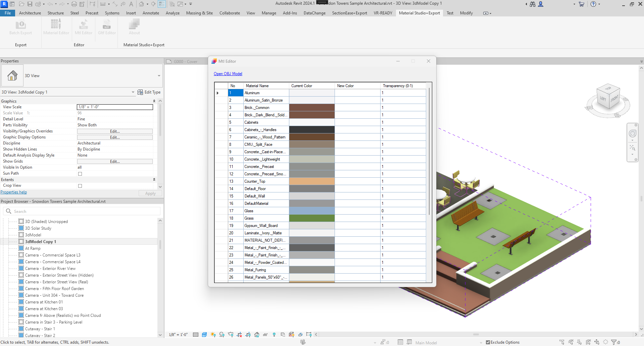The height and width of the screenshot is (346, 644).
Task: Open the Default 3D View house icon
Action: pyautogui.click(x=142, y=4)
